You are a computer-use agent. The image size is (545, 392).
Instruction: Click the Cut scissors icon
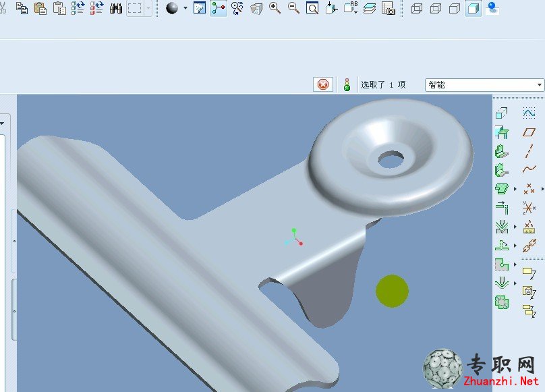pyautogui.click(x=3, y=7)
